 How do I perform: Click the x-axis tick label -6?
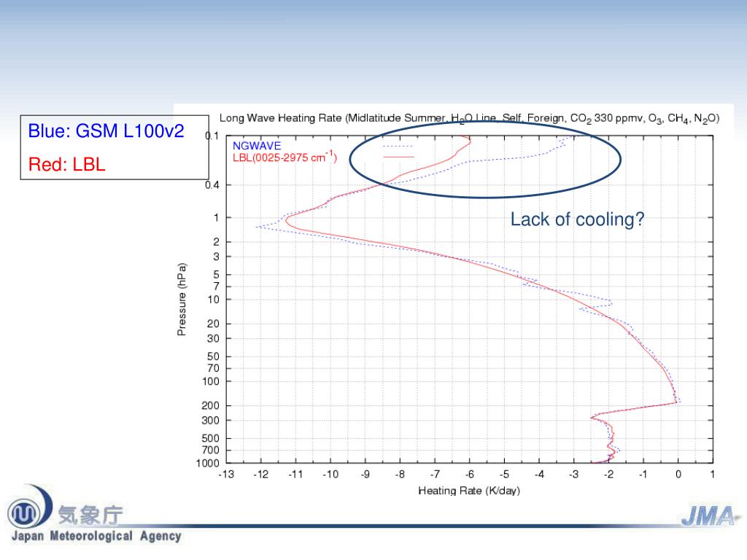click(469, 474)
